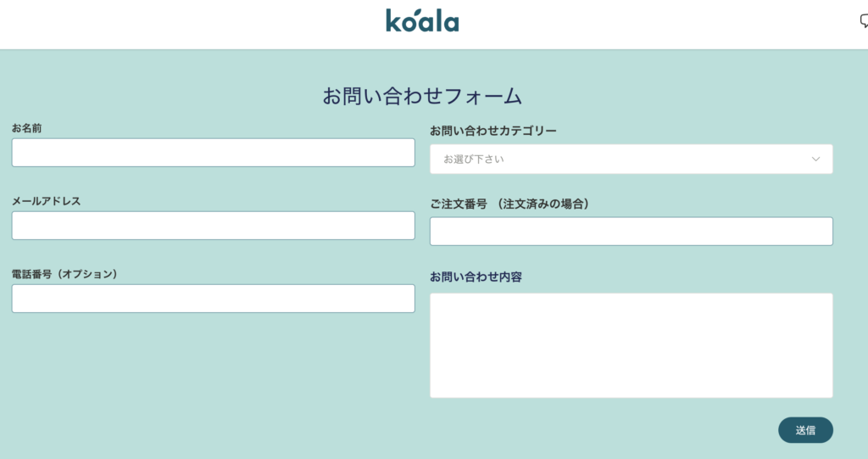Click the お問い合わせフォーム page heading
This screenshot has width=868, height=459.
pyautogui.click(x=422, y=96)
